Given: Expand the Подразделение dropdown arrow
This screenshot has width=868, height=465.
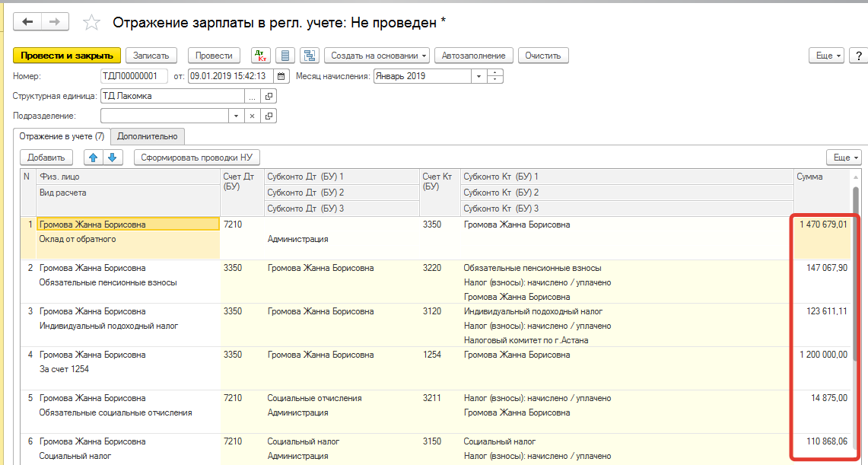Looking at the screenshot, I should 237,116.
